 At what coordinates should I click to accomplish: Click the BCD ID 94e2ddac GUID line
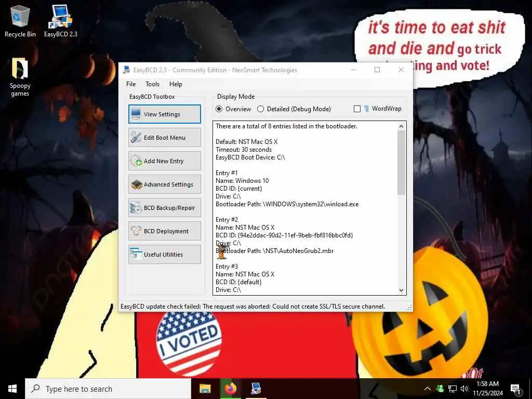284,235
